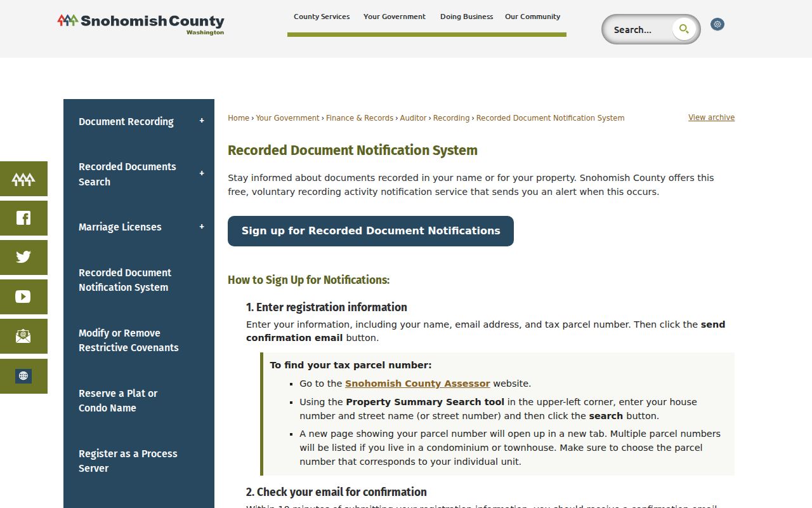Image resolution: width=812 pixels, height=508 pixels.
Task: Go to Auditor breadcrumb link
Action: pyautogui.click(x=413, y=118)
